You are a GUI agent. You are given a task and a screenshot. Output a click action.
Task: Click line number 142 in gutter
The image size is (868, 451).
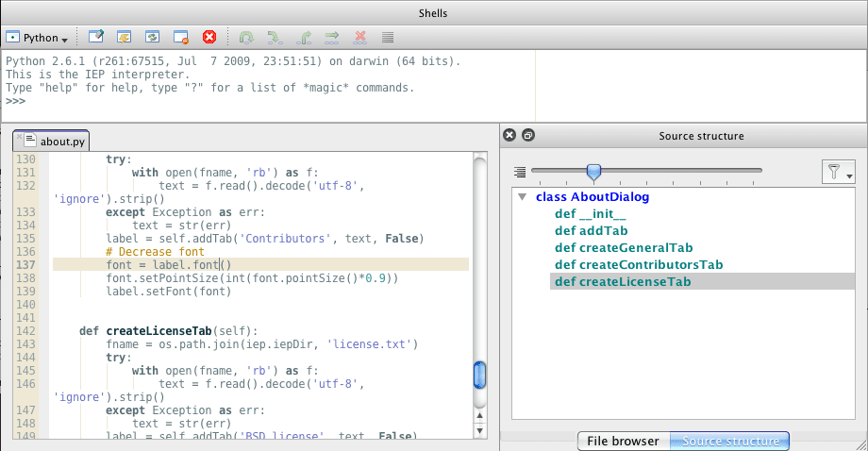pyautogui.click(x=25, y=331)
